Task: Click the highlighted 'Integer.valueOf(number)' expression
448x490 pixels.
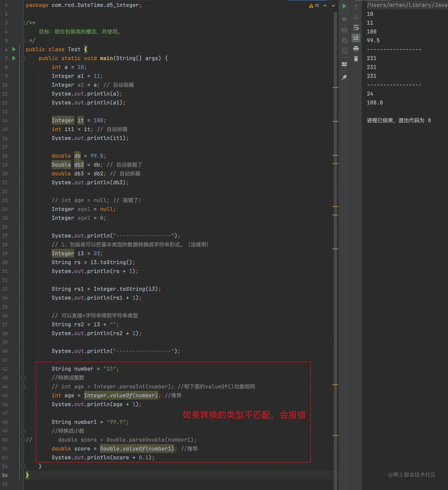Action: point(121,396)
